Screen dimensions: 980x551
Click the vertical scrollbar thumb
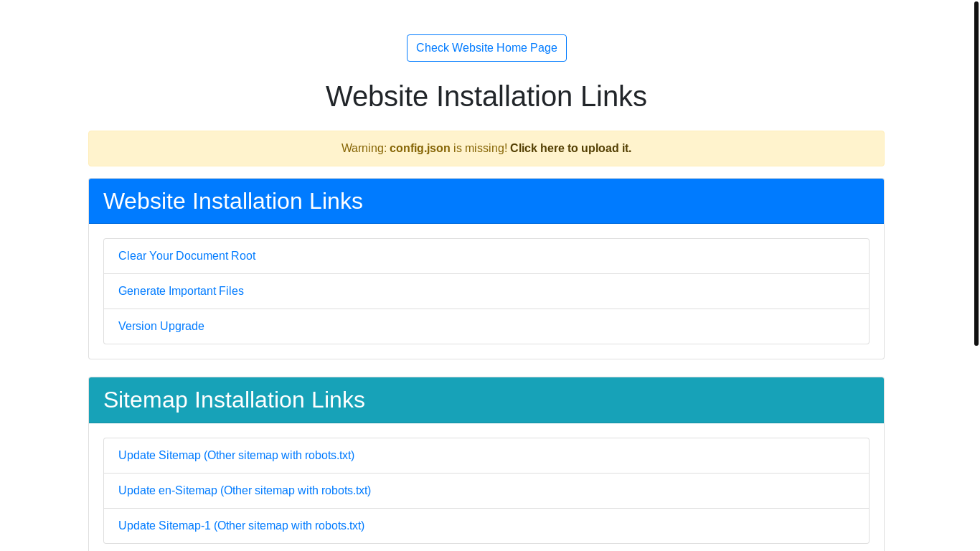(x=976, y=172)
